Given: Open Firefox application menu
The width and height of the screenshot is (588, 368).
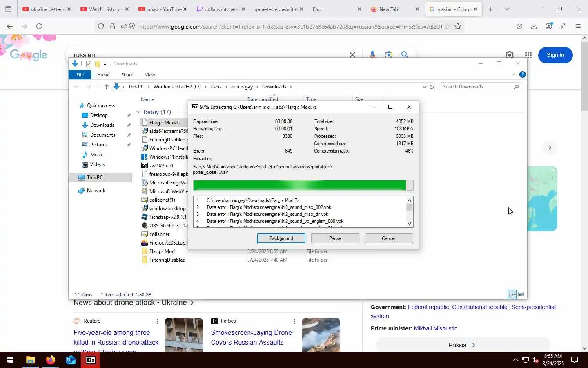Looking at the screenshot, I should (x=578, y=26).
